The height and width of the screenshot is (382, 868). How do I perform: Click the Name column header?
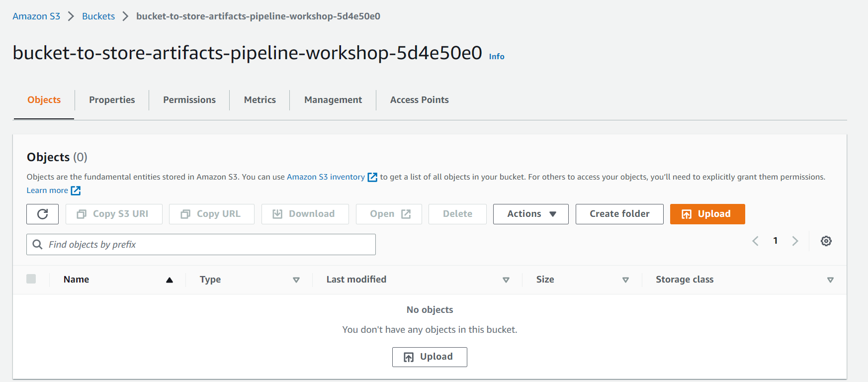[76, 280]
